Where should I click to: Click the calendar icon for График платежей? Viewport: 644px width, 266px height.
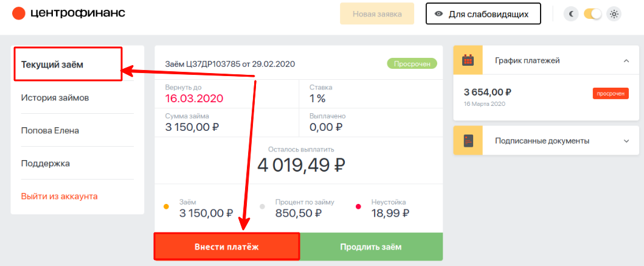point(468,60)
